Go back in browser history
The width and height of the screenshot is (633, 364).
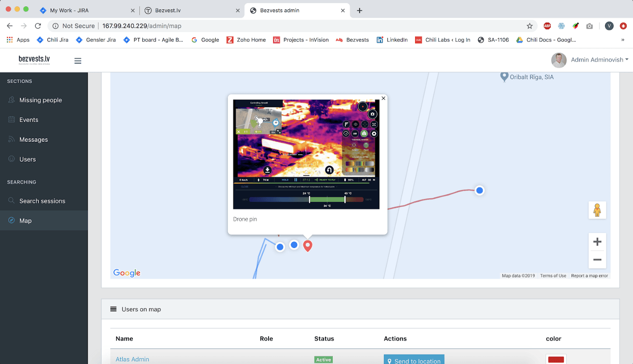[10, 26]
